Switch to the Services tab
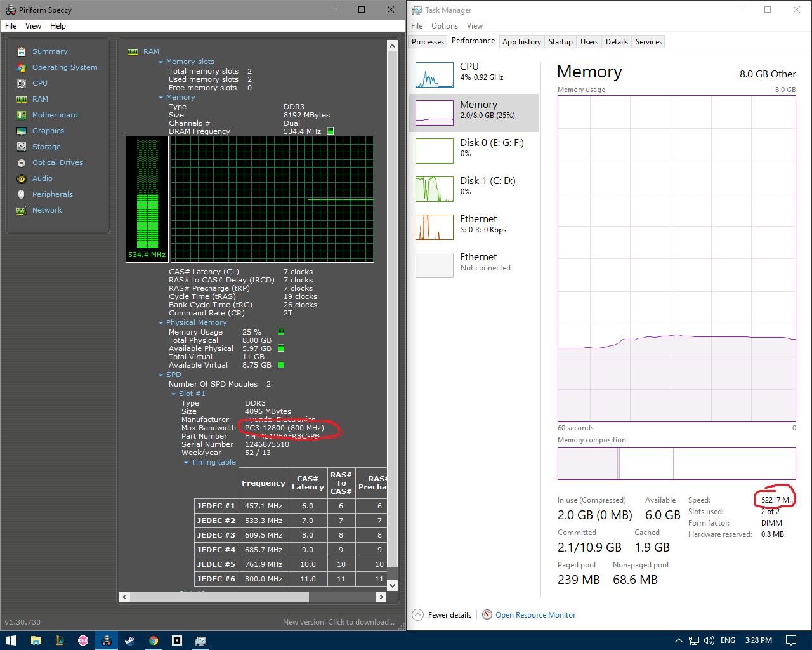The height and width of the screenshot is (650, 812). tap(649, 42)
